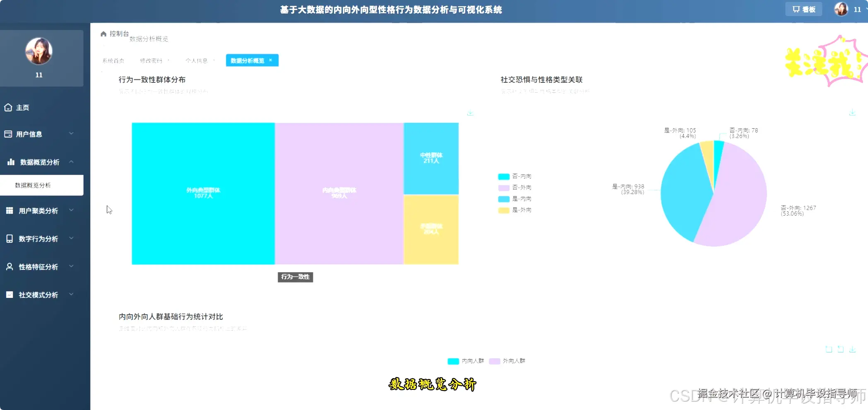Click the 中性群体 211人 treemap block
868x410 pixels.
(431, 158)
